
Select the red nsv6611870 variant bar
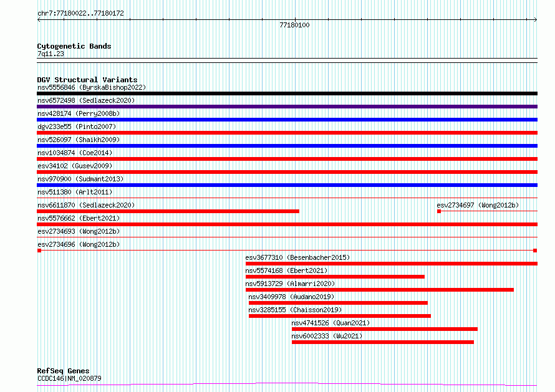168,211
